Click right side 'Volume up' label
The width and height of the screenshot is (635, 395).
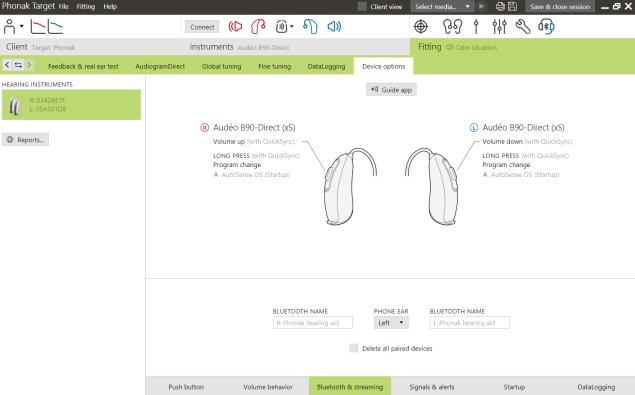(x=229, y=141)
